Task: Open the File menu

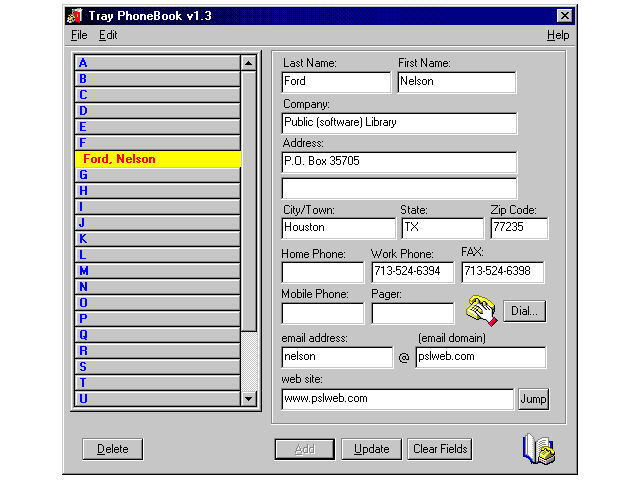Action: click(79, 35)
